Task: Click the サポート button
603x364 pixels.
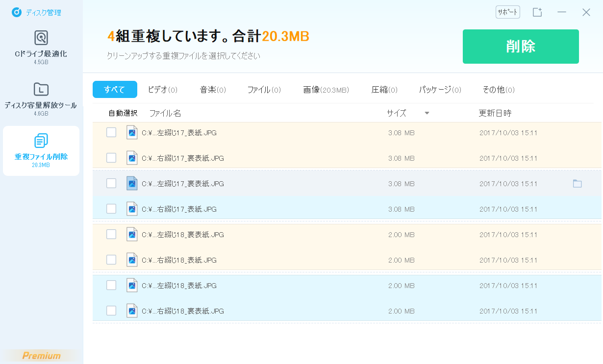Action: [507, 12]
